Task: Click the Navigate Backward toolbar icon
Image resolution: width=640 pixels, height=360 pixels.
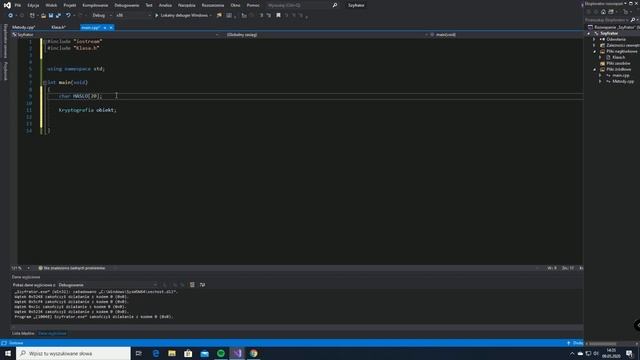Action: pyautogui.click(x=11, y=16)
